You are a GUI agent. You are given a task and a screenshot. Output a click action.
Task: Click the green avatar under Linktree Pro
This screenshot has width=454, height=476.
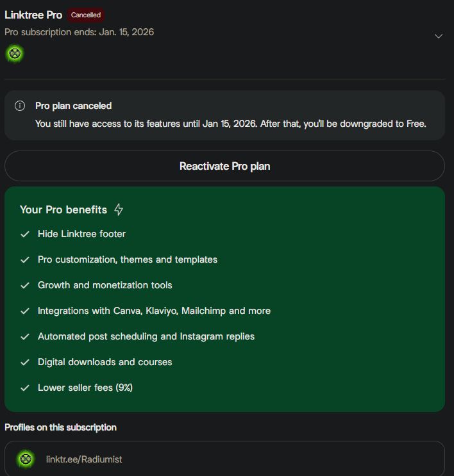click(14, 54)
